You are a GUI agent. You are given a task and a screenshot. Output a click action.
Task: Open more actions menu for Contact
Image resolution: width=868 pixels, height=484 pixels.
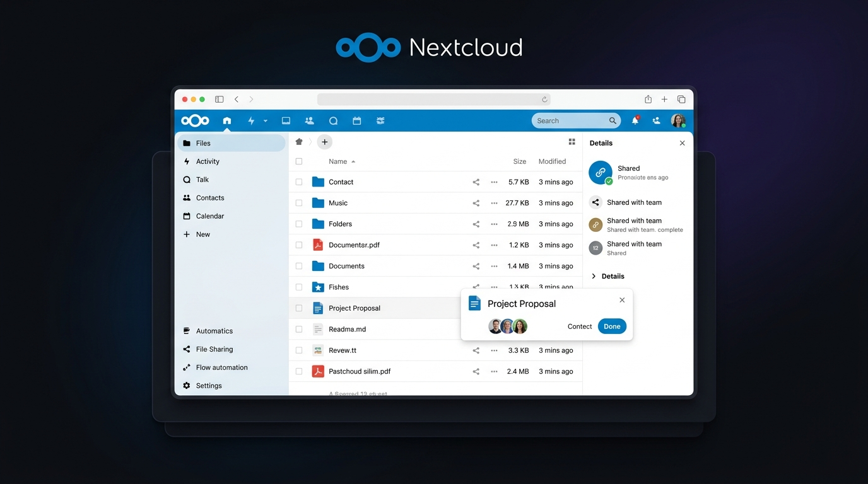coord(495,182)
